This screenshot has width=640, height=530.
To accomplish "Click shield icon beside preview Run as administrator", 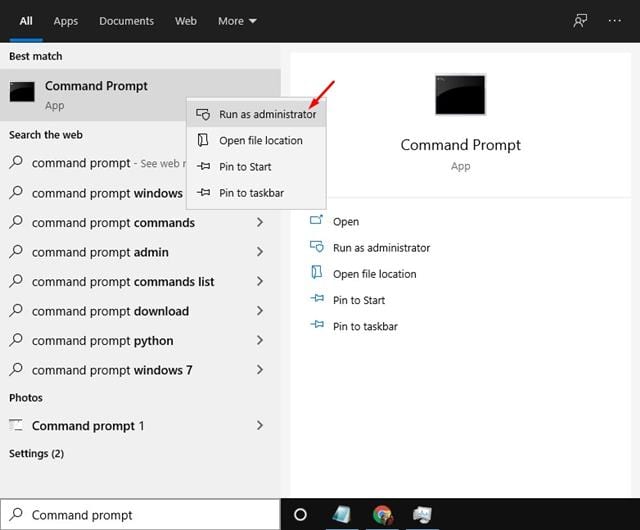I will click(x=317, y=247).
